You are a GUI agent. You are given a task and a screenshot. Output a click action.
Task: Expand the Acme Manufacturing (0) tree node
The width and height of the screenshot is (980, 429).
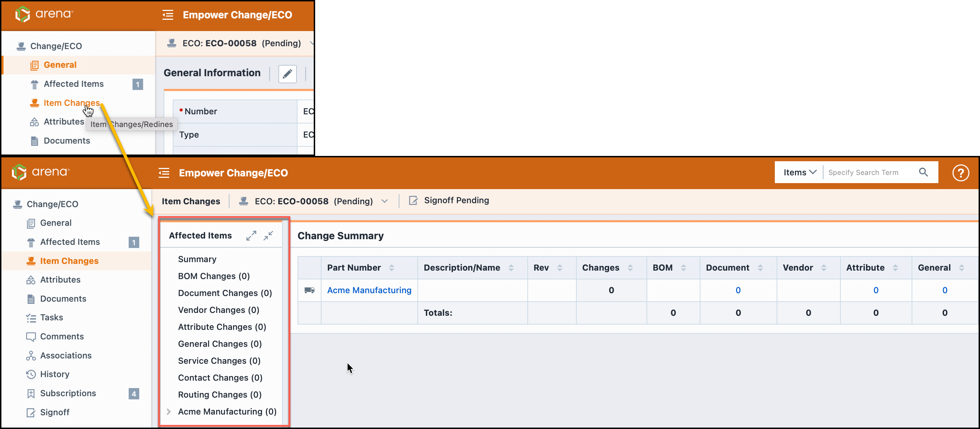point(169,411)
